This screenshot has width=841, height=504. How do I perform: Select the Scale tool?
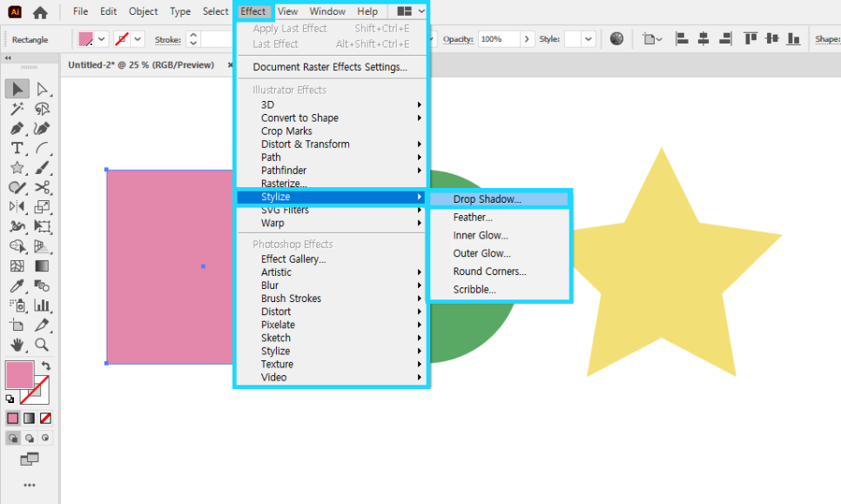42,207
